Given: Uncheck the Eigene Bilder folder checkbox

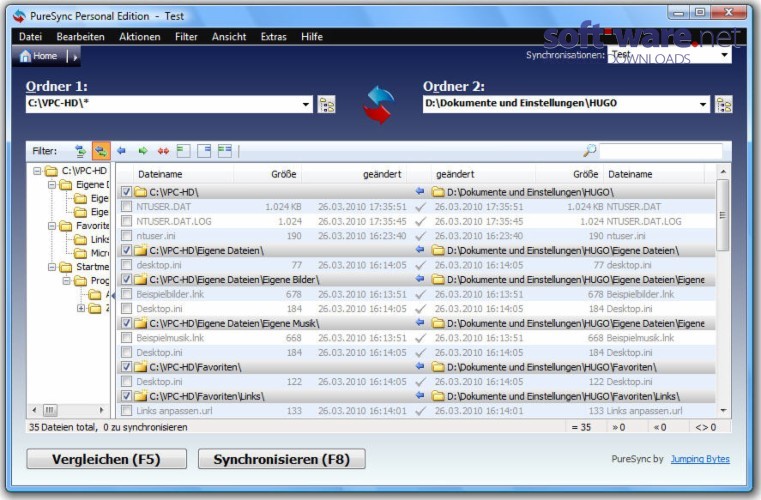Looking at the screenshot, I should (x=126, y=280).
